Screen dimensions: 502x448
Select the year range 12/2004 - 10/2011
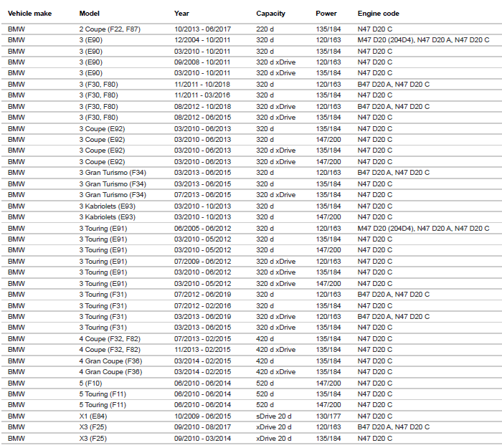(202, 39)
